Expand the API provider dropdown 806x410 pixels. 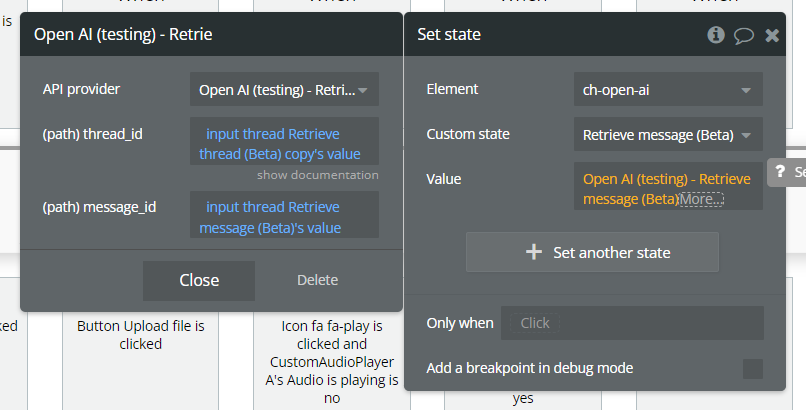point(284,90)
